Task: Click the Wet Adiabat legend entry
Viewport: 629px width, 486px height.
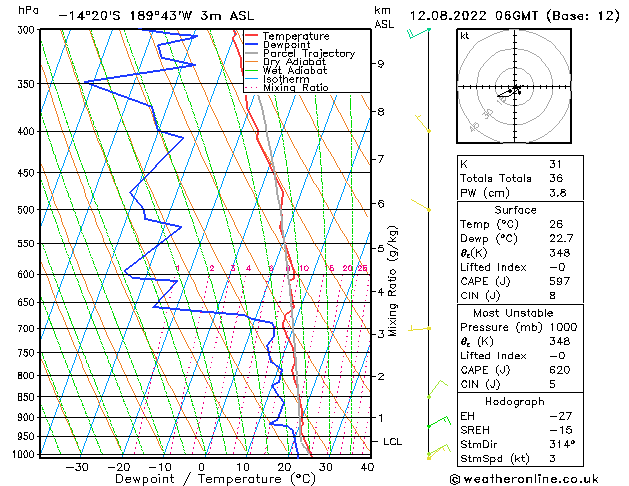Action: coord(295,70)
